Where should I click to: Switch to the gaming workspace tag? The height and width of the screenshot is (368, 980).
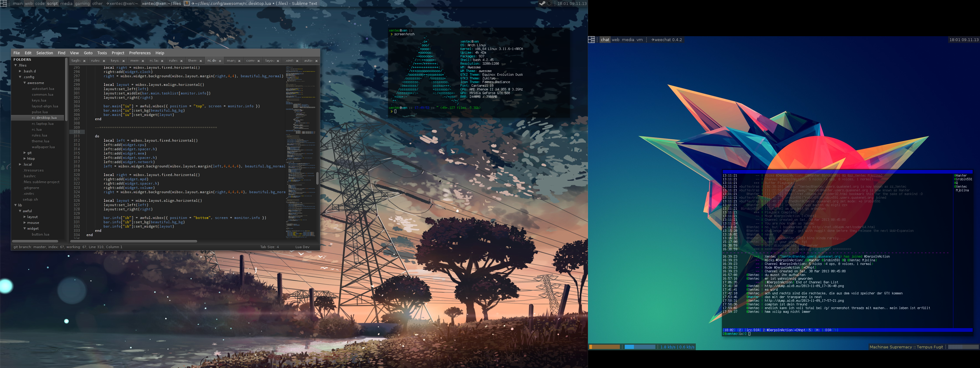82,3
